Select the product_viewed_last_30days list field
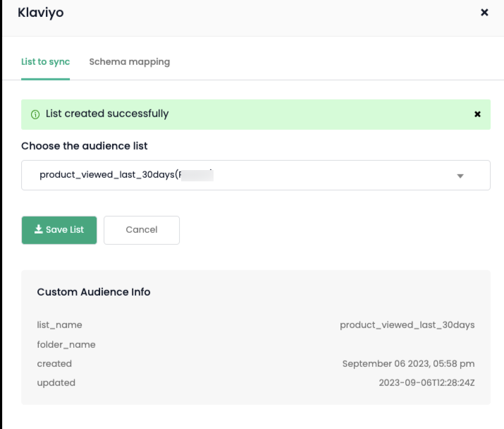The image size is (504, 429). (256, 175)
